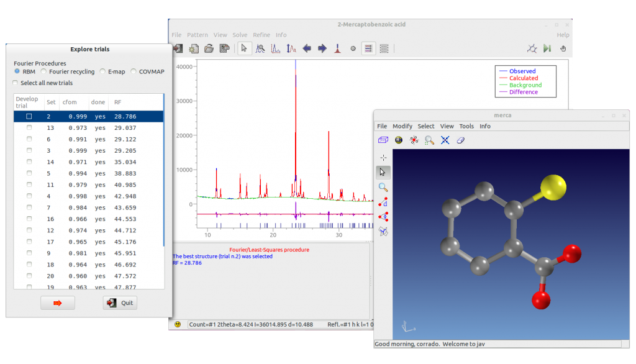Click the blue converging arrows fit icon

[x=445, y=140]
